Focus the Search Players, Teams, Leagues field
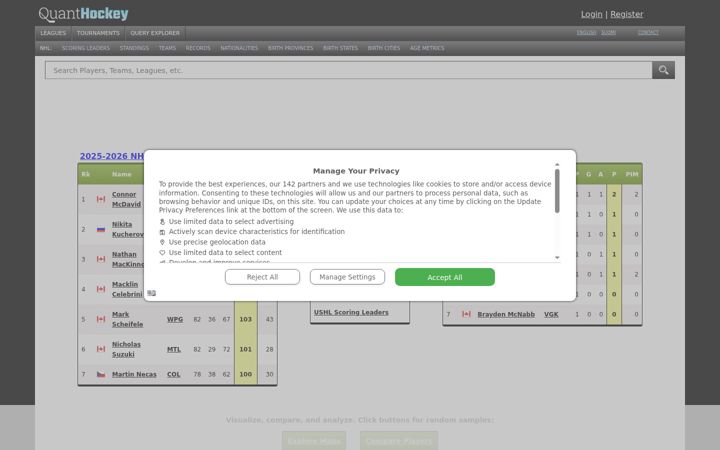This screenshot has width=720, height=450. tap(349, 70)
